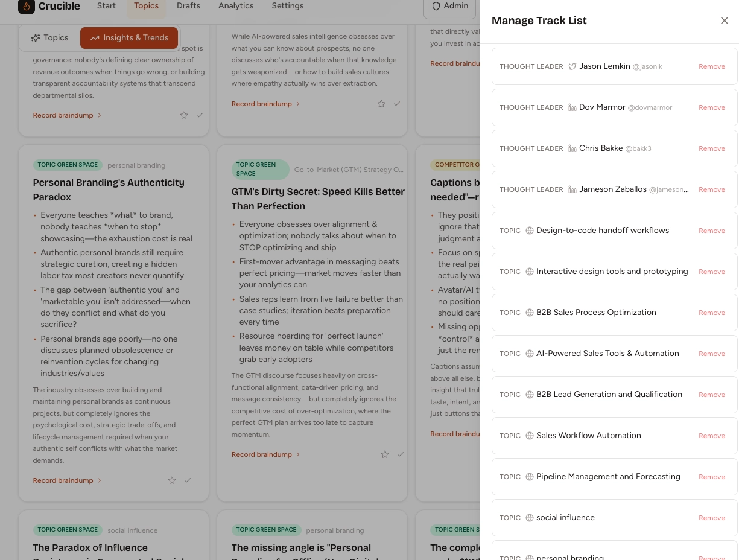Click LinkedIn icon beside Dov Marmor
The image size is (739, 560).
pyautogui.click(x=572, y=107)
